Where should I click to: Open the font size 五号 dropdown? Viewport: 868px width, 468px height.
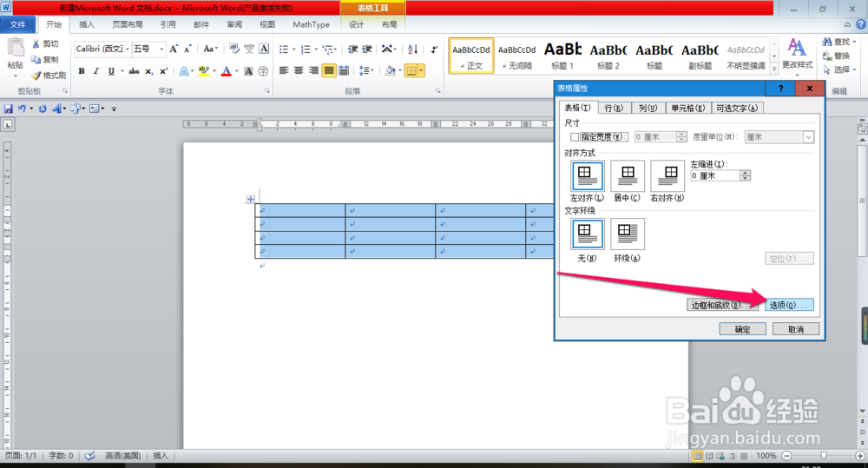[x=161, y=49]
